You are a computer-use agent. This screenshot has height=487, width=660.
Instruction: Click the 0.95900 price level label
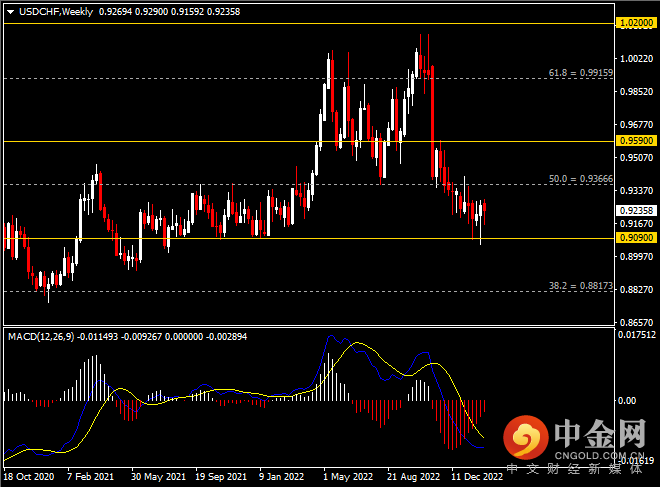pos(636,141)
